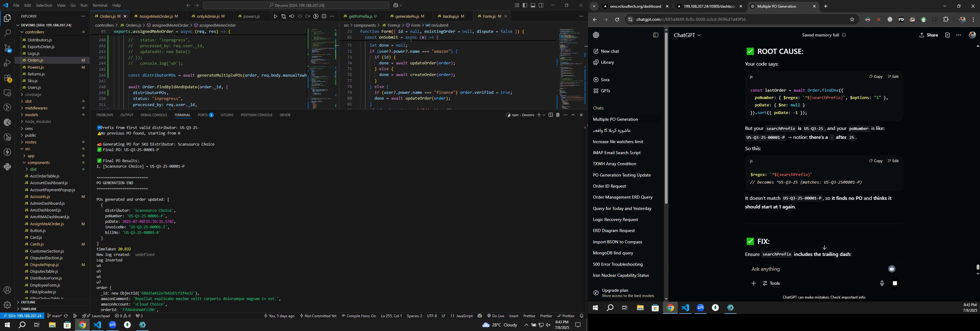
Task: Click the microphone dictate icon in ChatGPT
Action: pyautogui.click(x=882, y=283)
